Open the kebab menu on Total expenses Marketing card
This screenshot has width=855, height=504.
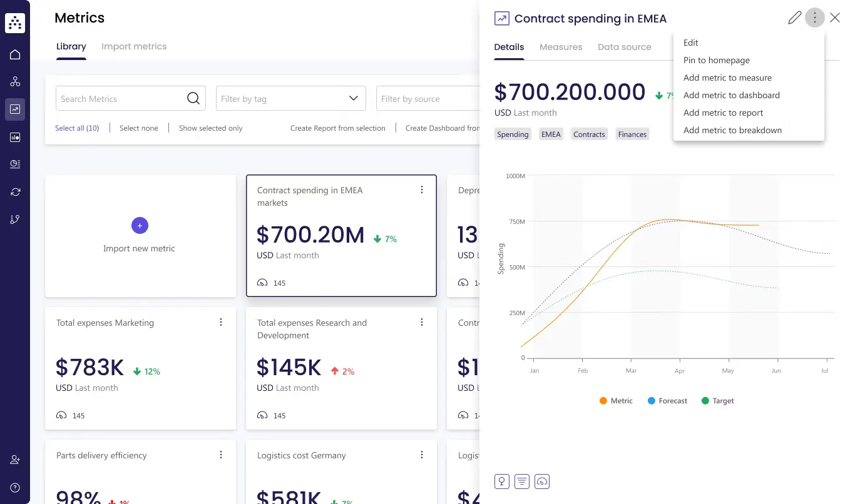(x=221, y=322)
